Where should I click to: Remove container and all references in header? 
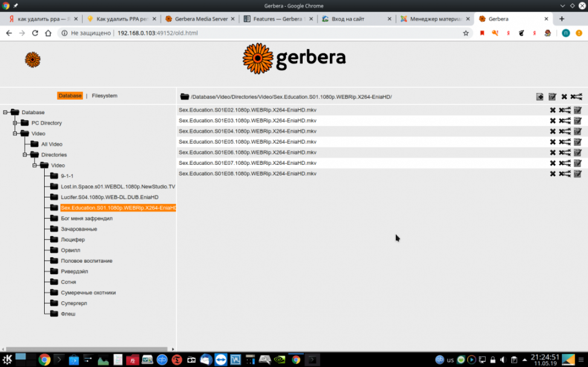[x=577, y=97]
